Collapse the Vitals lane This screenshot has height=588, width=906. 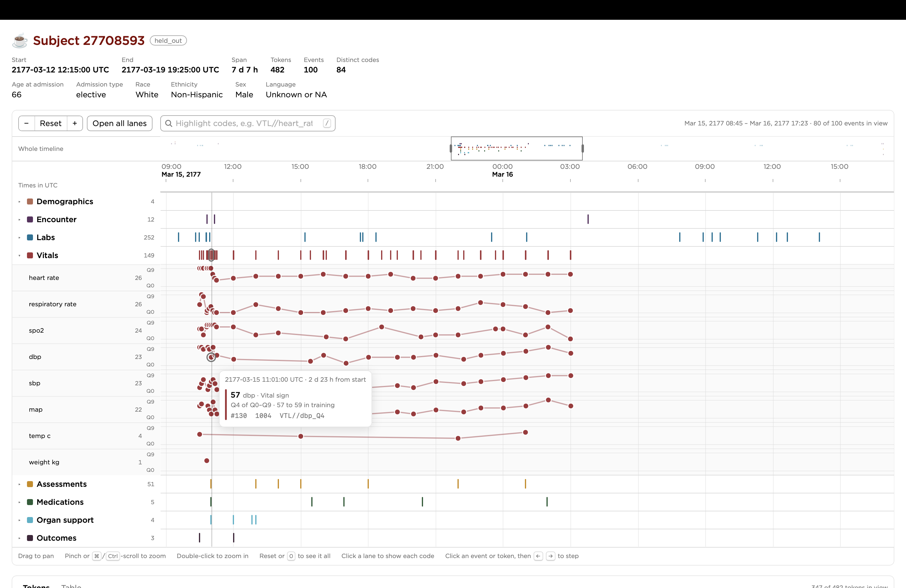pyautogui.click(x=19, y=255)
